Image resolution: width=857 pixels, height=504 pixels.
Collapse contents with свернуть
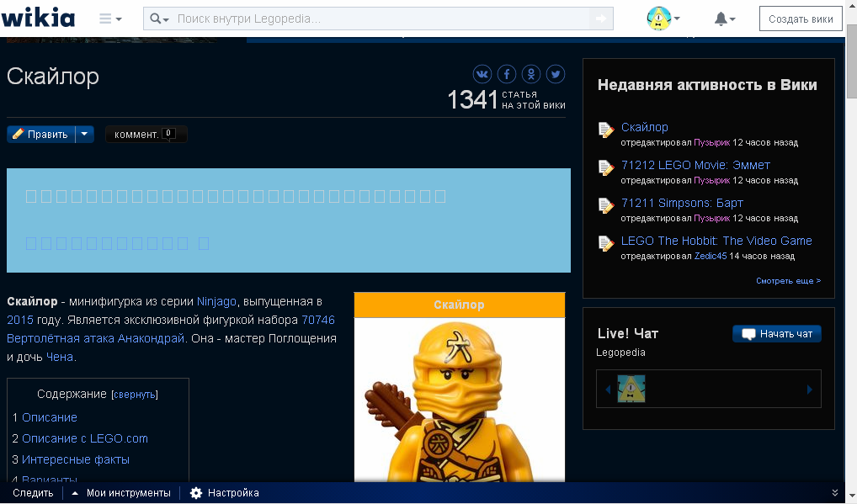pyautogui.click(x=135, y=395)
